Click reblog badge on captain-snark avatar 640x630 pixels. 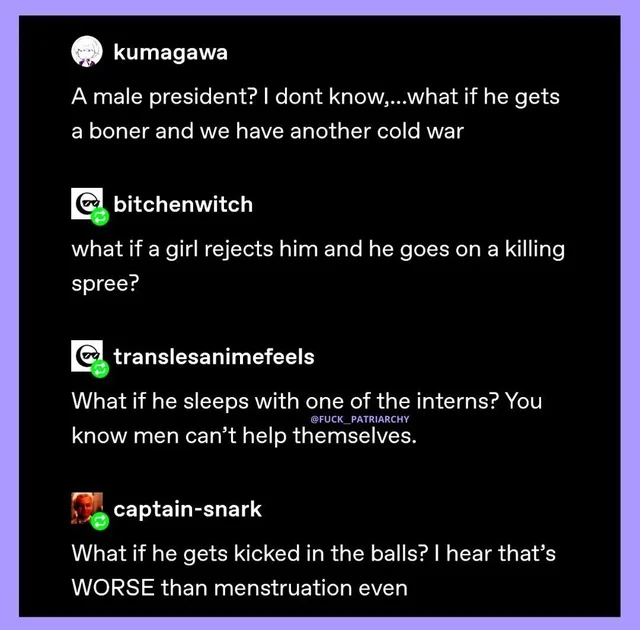pos(100,521)
